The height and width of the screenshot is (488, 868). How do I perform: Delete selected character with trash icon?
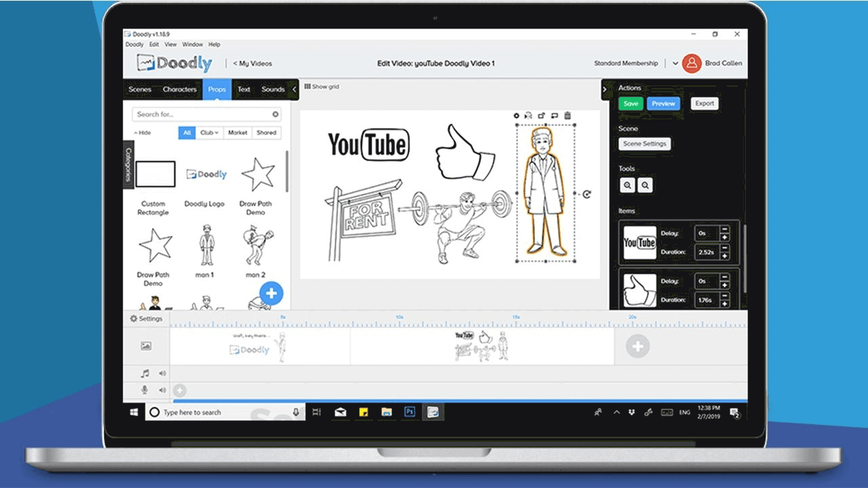click(568, 116)
